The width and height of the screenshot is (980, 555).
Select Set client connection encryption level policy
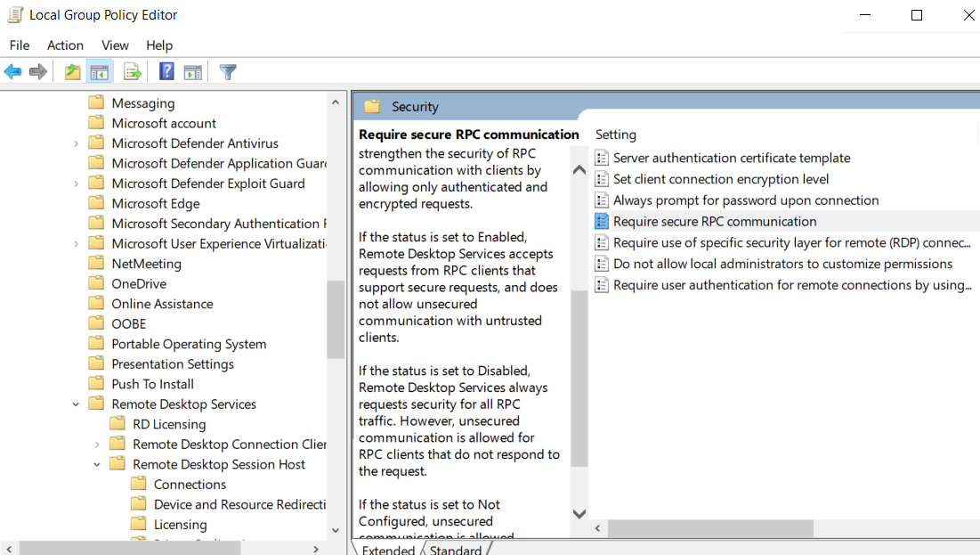point(720,179)
